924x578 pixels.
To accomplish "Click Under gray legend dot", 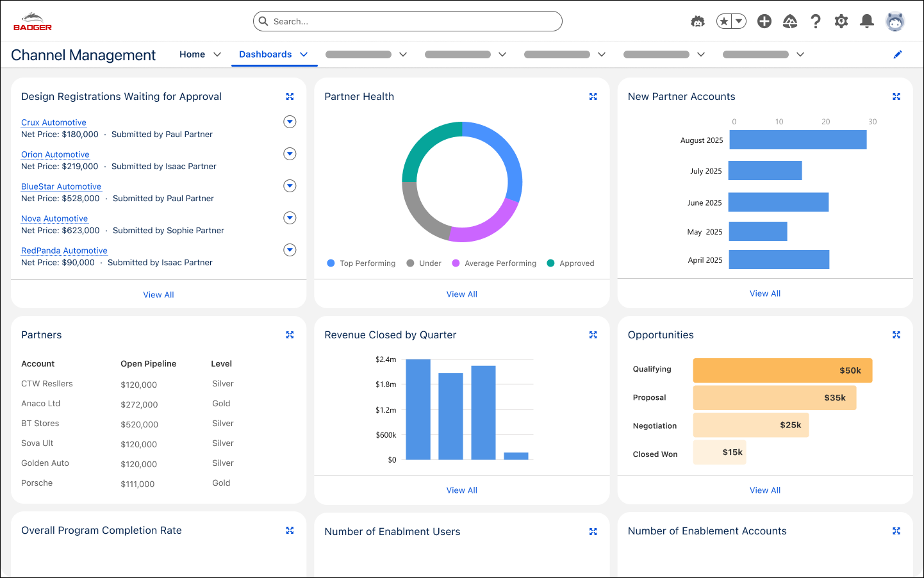I will pos(410,263).
